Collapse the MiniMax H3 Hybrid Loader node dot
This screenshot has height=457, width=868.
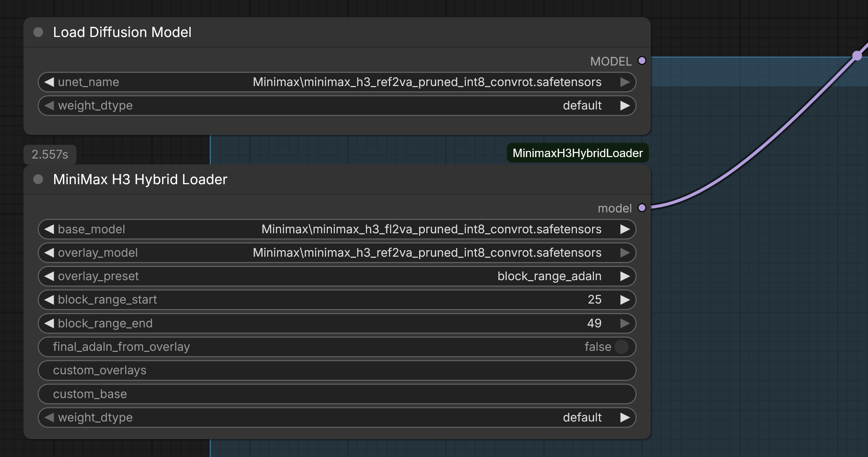[38, 179]
